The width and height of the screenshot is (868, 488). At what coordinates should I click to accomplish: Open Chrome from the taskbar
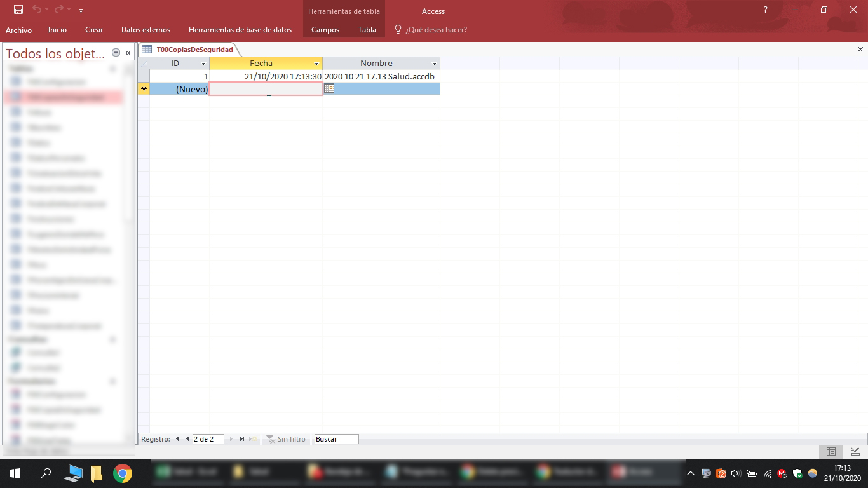point(123,473)
